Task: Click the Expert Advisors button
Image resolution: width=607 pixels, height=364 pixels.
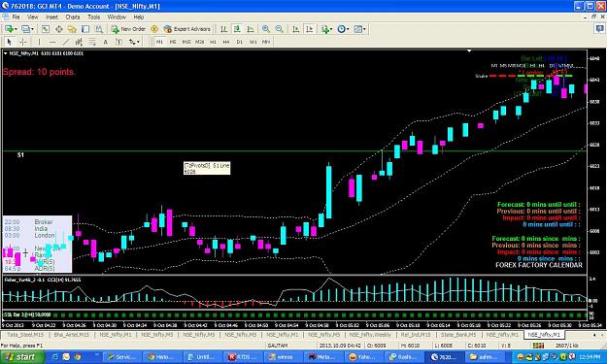Action: coord(187,29)
